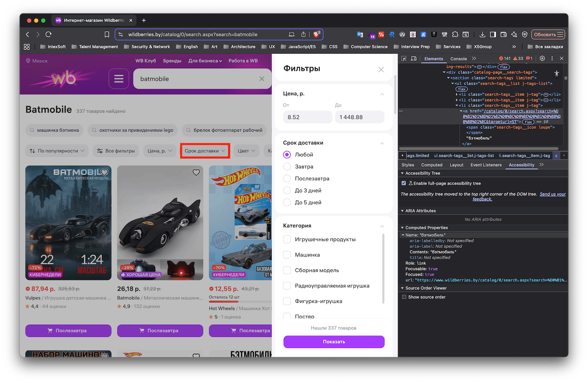Open the Computed tab in the styles pane
This screenshot has height=383, width=588.
tap(432, 165)
